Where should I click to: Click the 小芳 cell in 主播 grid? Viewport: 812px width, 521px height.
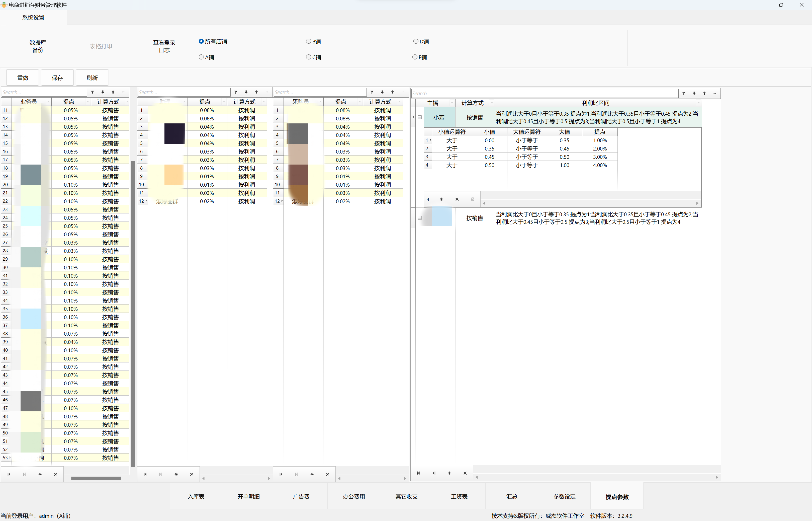[439, 117]
